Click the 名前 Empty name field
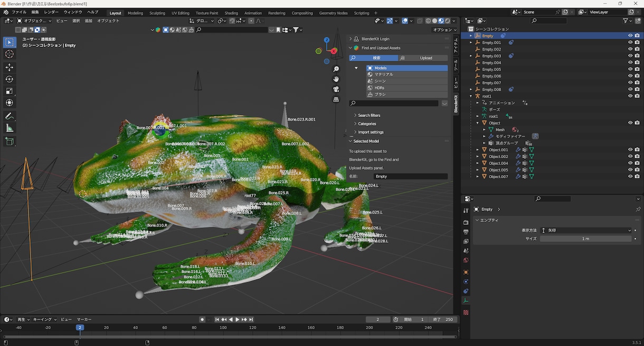This screenshot has width=644, height=346. (410, 177)
